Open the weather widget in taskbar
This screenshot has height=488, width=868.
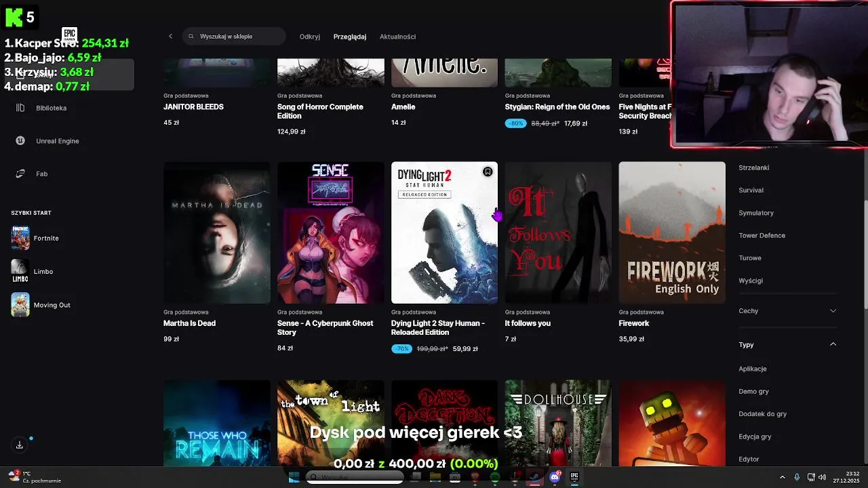[34, 477]
